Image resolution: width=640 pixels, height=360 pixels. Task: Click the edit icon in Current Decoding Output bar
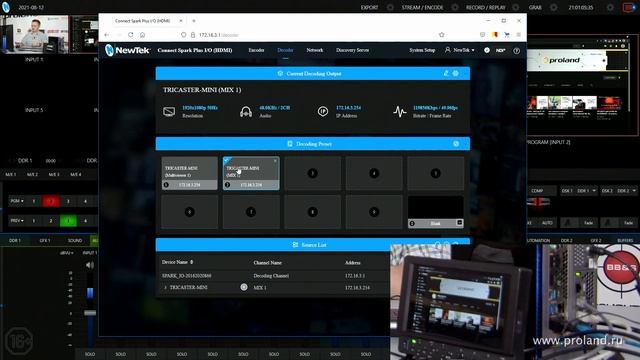coord(446,73)
